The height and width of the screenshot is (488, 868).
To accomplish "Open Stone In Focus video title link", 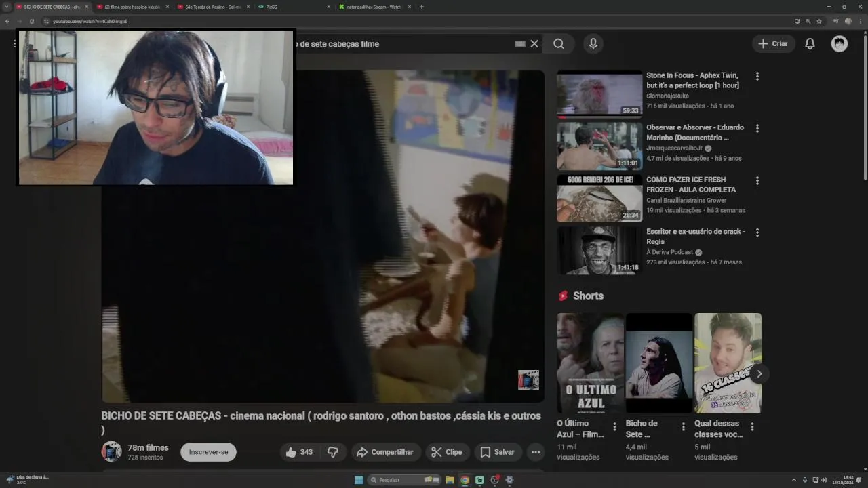I will tap(692, 80).
